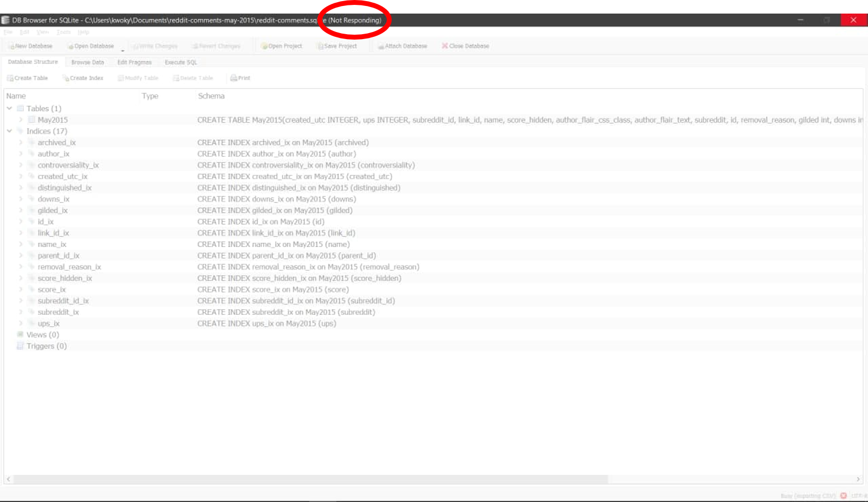Select the ups_ix row name

click(49, 323)
